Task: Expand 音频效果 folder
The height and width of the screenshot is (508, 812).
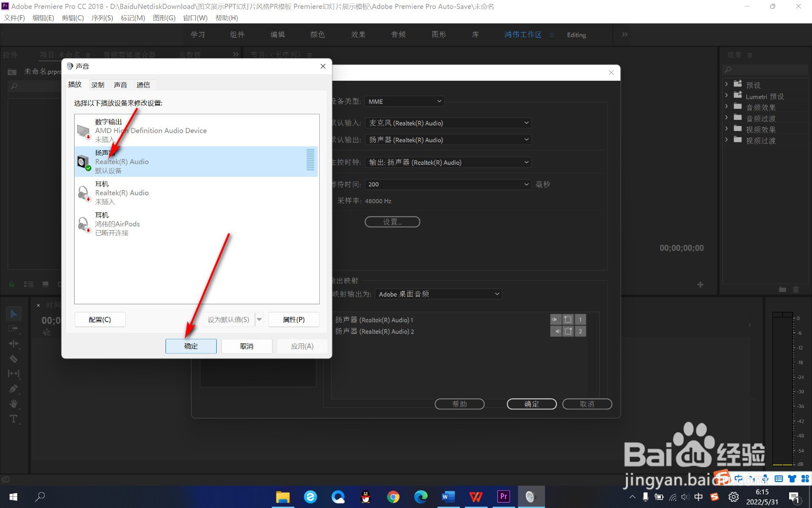Action: [x=727, y=106]
